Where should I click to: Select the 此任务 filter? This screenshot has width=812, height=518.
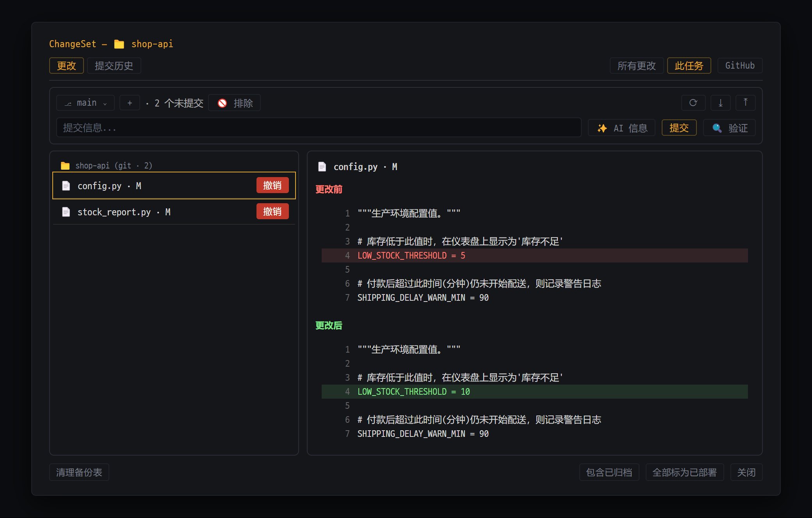tap(689, 66)
